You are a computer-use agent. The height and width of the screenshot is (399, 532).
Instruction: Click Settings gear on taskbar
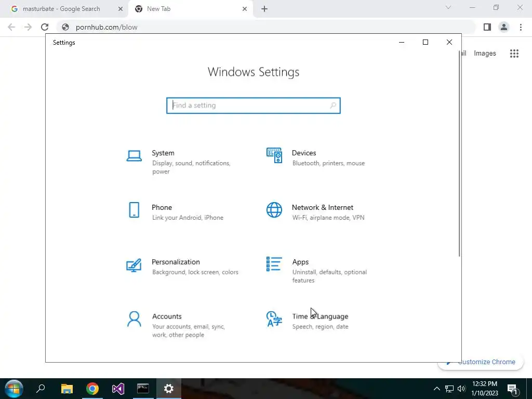(x=169, y=389)
